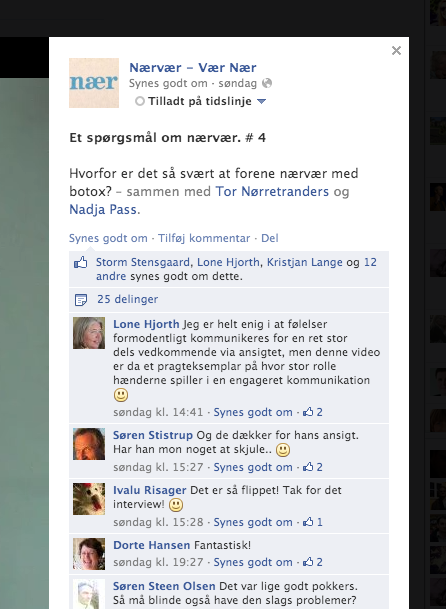Viewport: 446px width, 609px height.
Task: Open Nærvær – Vær Nær page title
Action: [193, 68]
